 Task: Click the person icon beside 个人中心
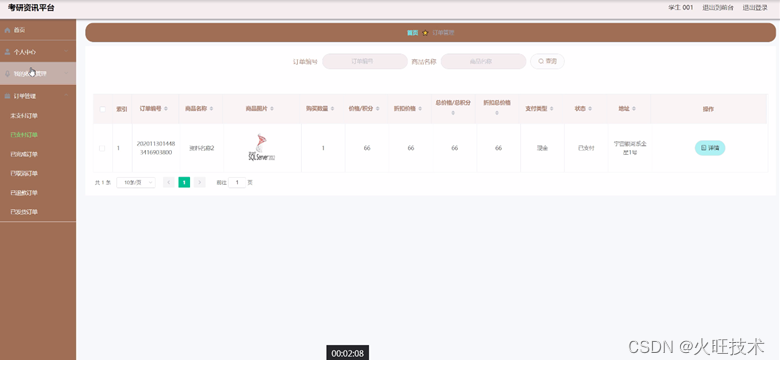pyautogui.click(x=7, y=52)
